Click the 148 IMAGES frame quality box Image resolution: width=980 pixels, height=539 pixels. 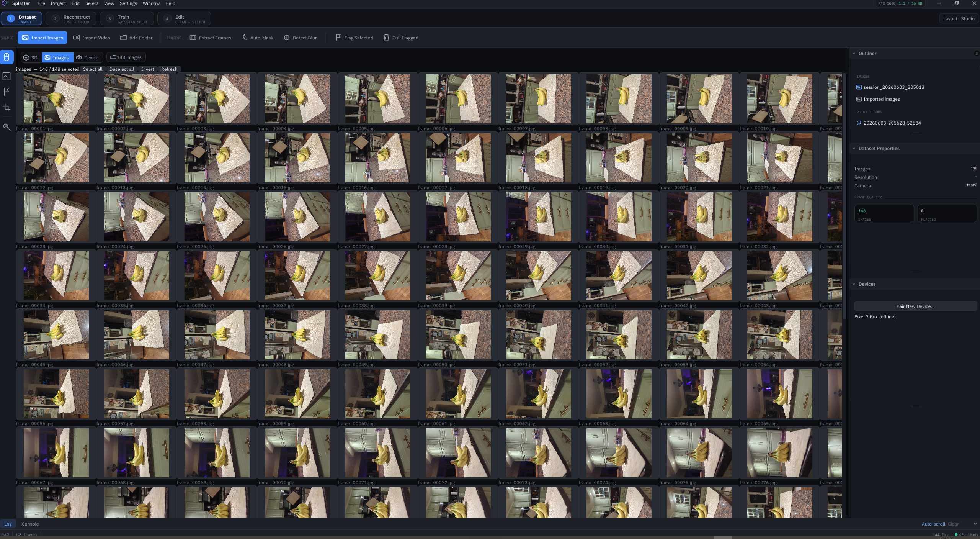tap(884, 213)
